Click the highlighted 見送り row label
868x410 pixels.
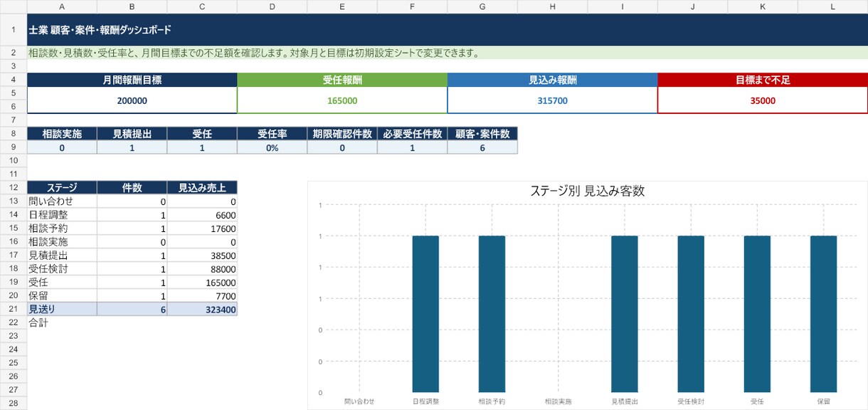click(62, 310)
